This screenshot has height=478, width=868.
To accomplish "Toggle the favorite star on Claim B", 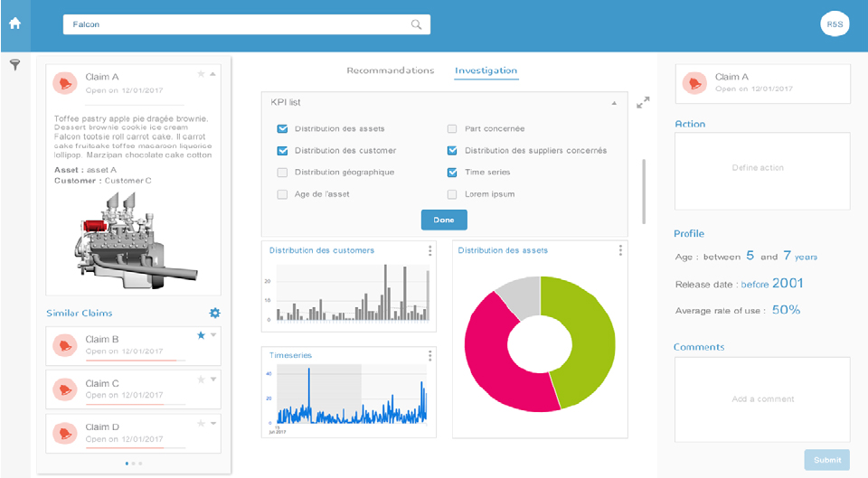I will (x=201, y=335).
